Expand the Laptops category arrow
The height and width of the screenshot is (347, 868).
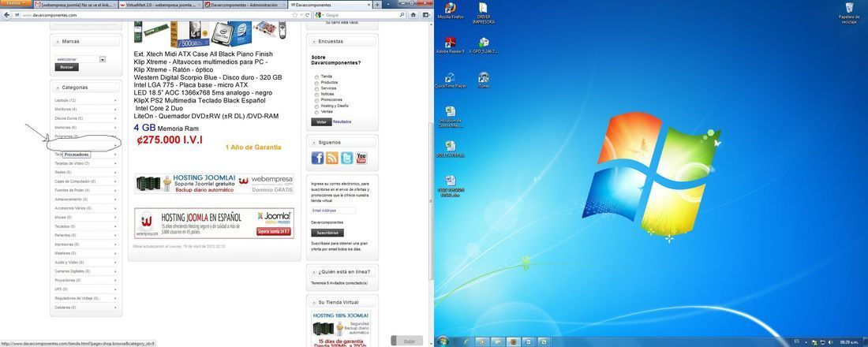click(x=115, y=101)
